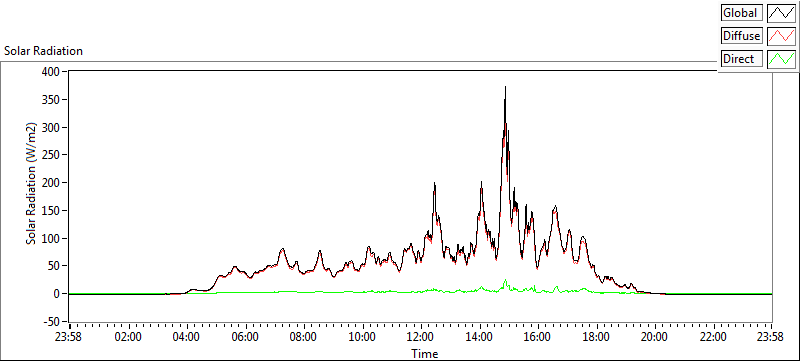Click the 400 y-axis maximum value
The image size is (800, 361).
51,72
